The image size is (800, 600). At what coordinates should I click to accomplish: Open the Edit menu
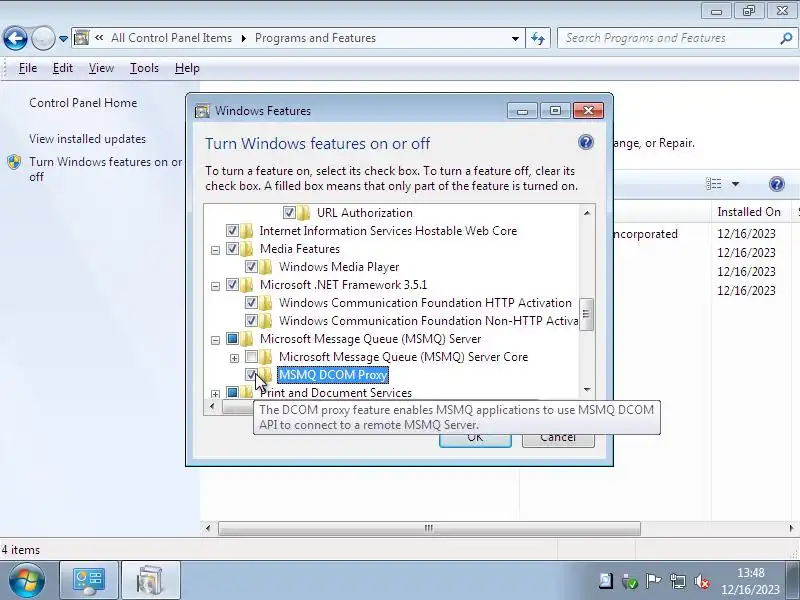pos(63,68)
